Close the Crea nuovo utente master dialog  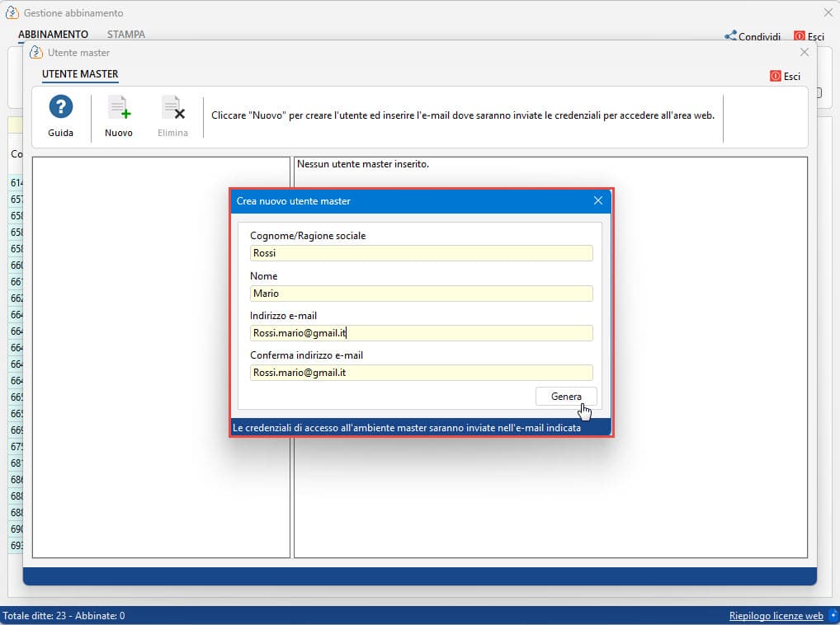(598, 200)
